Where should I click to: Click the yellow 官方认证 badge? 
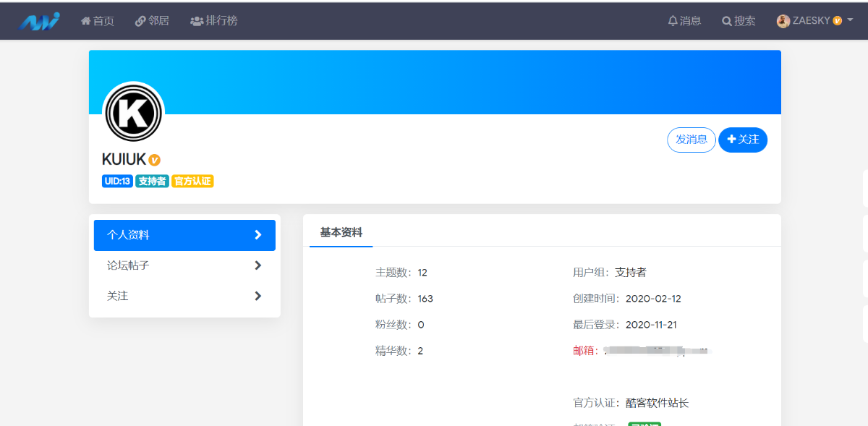pos(192,182)
